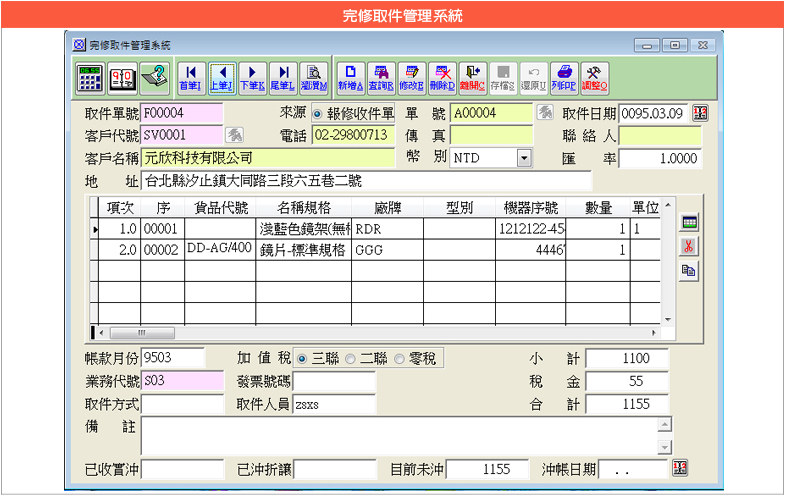Screen dimensions: 786x499
Task: Go to next record with 下筆 icon
Action: tap(254, 75)
